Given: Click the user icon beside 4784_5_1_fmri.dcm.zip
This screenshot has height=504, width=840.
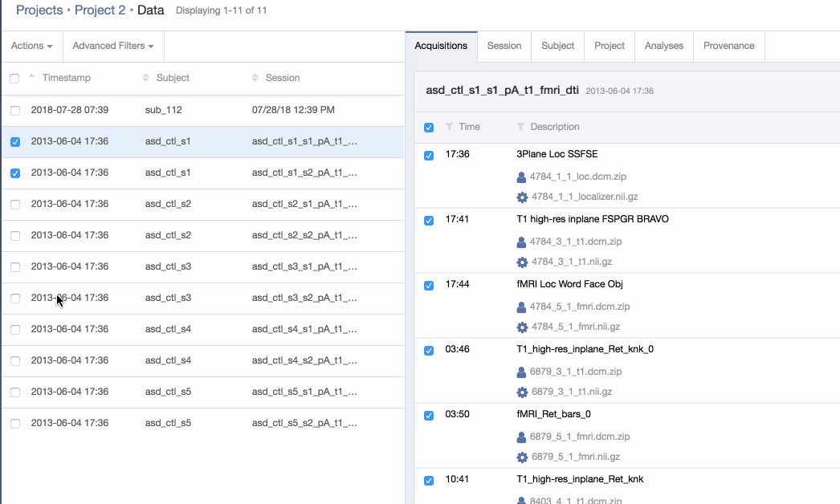Looking at the screenshot, I should pyautogui.click(x=521, y=307).
